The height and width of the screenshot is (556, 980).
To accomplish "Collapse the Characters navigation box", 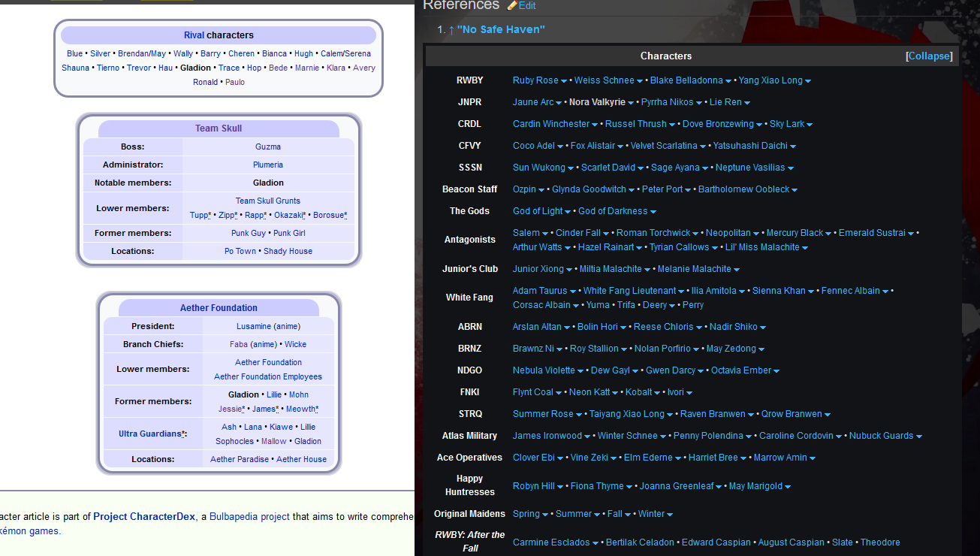I will (x=929, y=56).
